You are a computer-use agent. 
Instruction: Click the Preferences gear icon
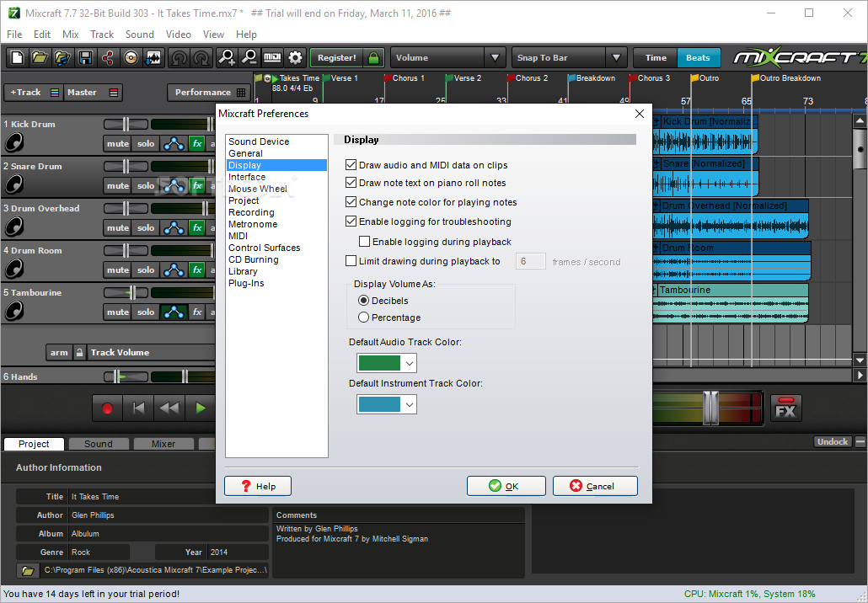coord(295,57)
